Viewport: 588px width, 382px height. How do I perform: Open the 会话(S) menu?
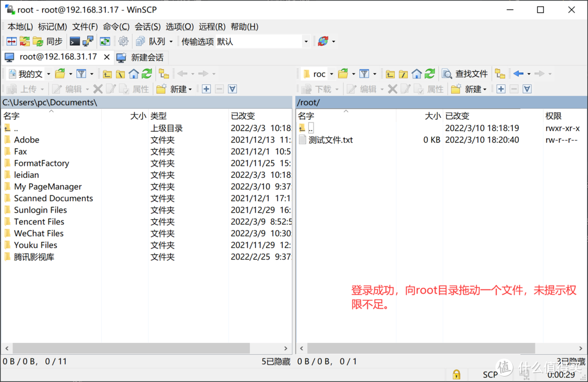click(x=148, y=27)
